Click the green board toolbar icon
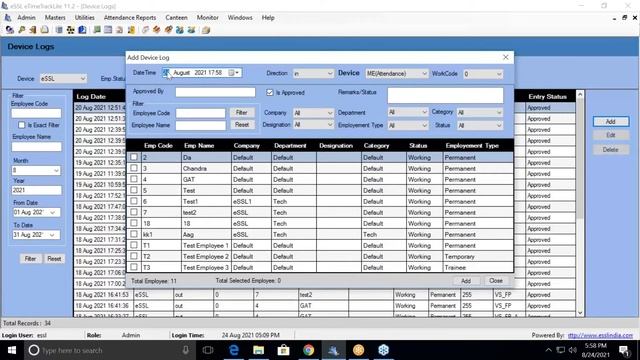This screenshot has height=360, width=640. [97, 30]
